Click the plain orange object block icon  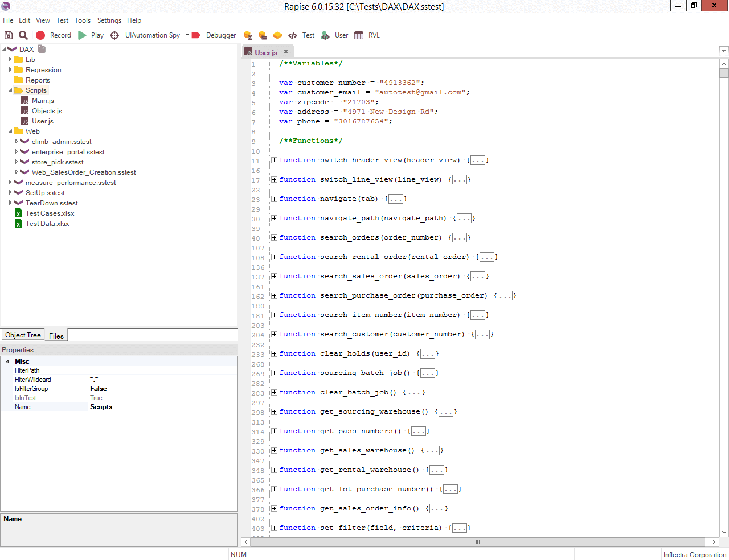[x=277, y=35]
